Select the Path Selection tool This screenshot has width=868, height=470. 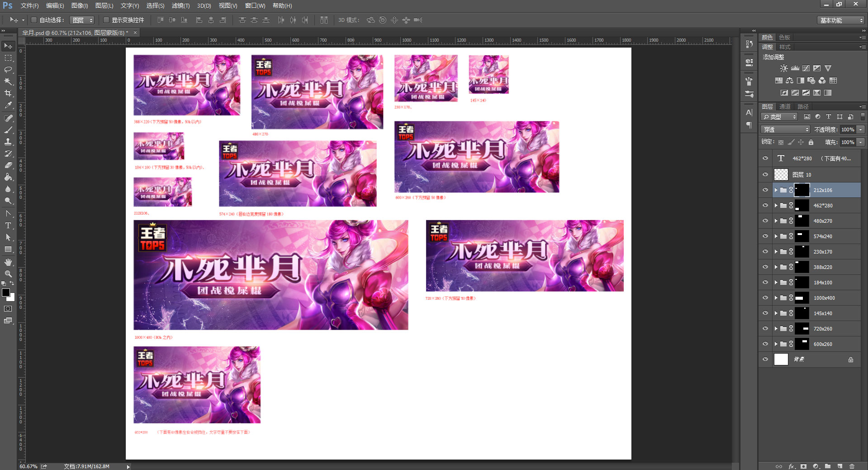tap(8, 237)
